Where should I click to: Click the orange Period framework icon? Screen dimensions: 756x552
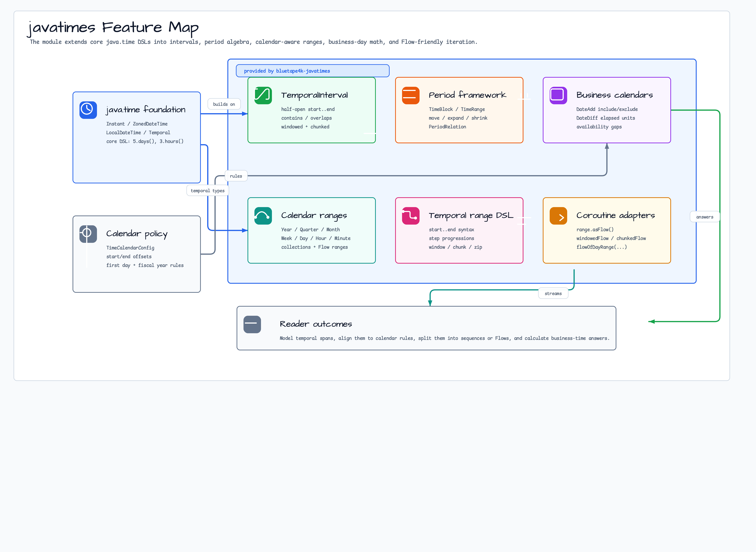[411, 96]
